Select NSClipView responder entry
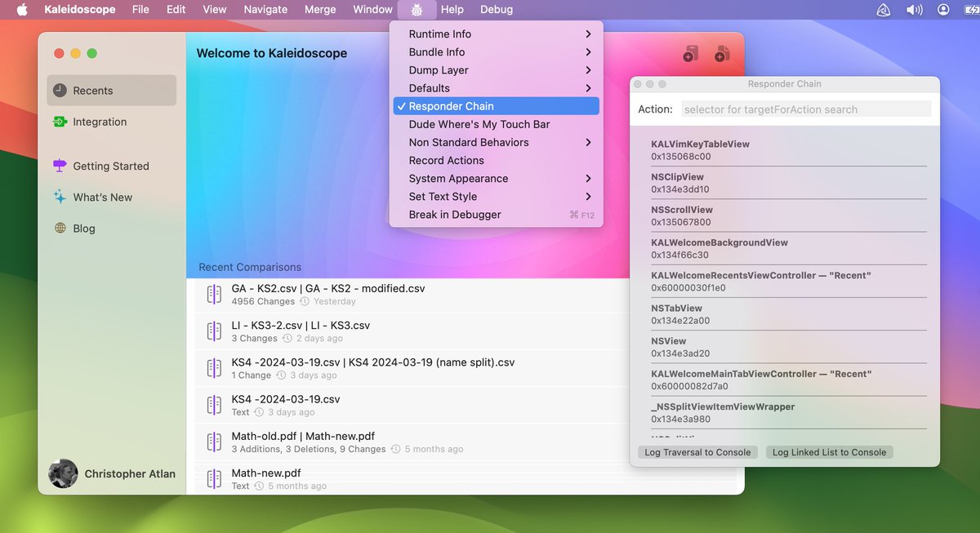Viewport: 980px width, 533px height. (x=789, y=183)
